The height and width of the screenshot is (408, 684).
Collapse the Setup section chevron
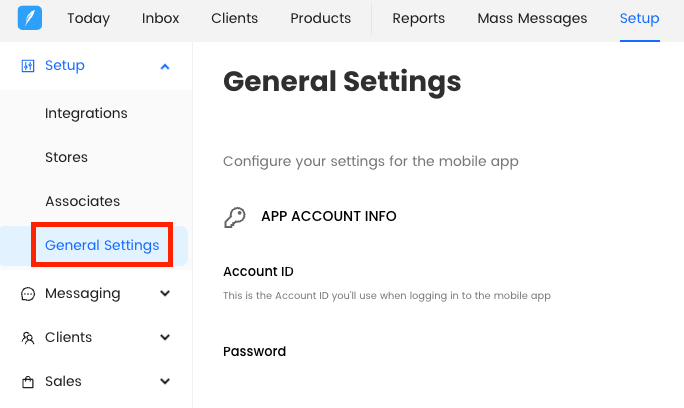point(165,66)
